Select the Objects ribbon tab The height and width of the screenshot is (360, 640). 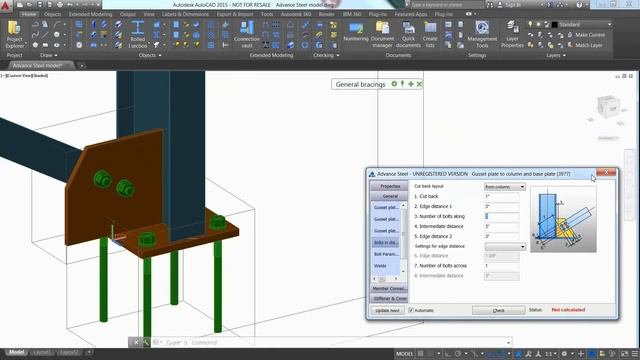point(52,14)
